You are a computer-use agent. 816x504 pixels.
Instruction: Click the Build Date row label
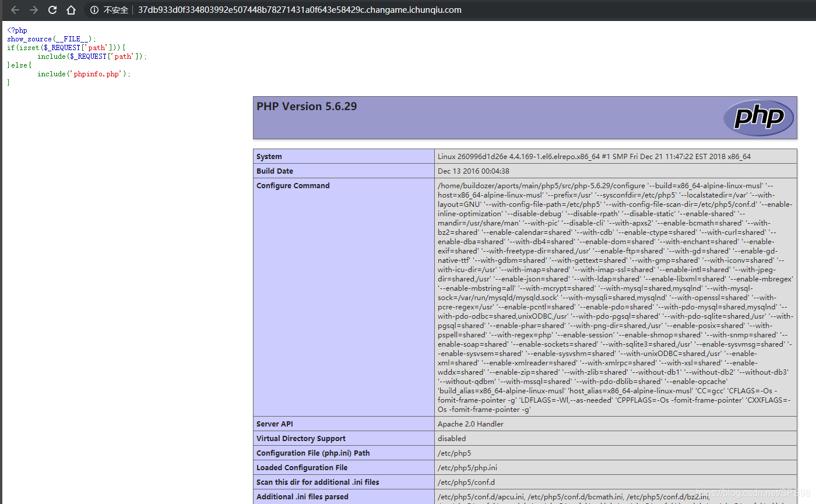click(x=275, y=171)
